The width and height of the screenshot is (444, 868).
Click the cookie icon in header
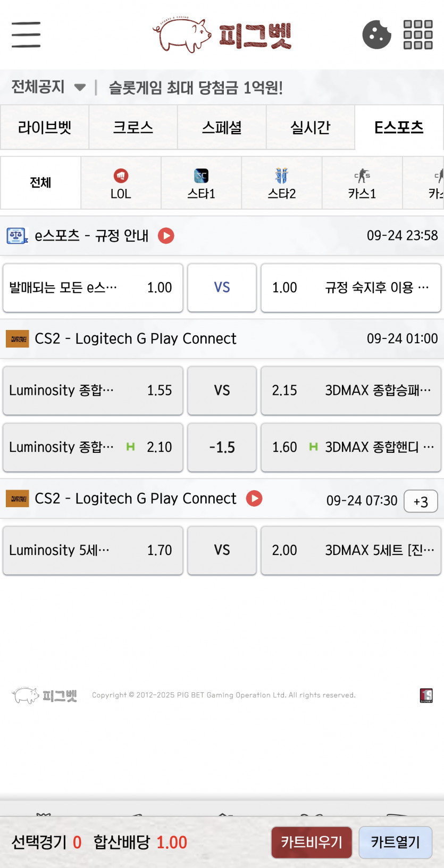click(376, 35)
